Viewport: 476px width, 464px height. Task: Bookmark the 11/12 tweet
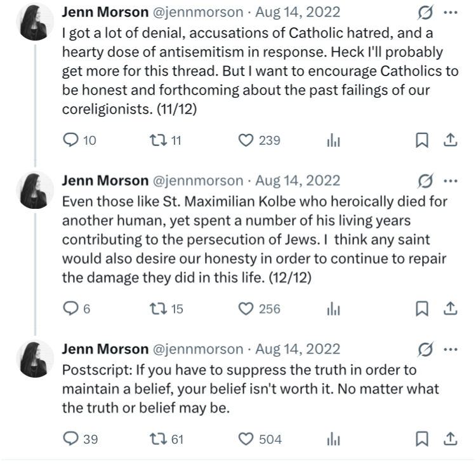[x=422, y=140]
